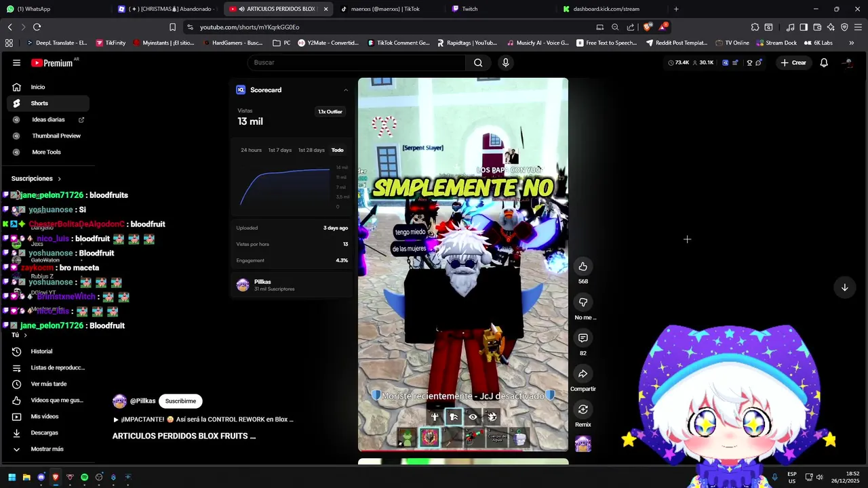Image resolution: width=868 pixels, height=488 pixels.
Task: Open Leo AI sparkle icon
Action: pos(831,27)
